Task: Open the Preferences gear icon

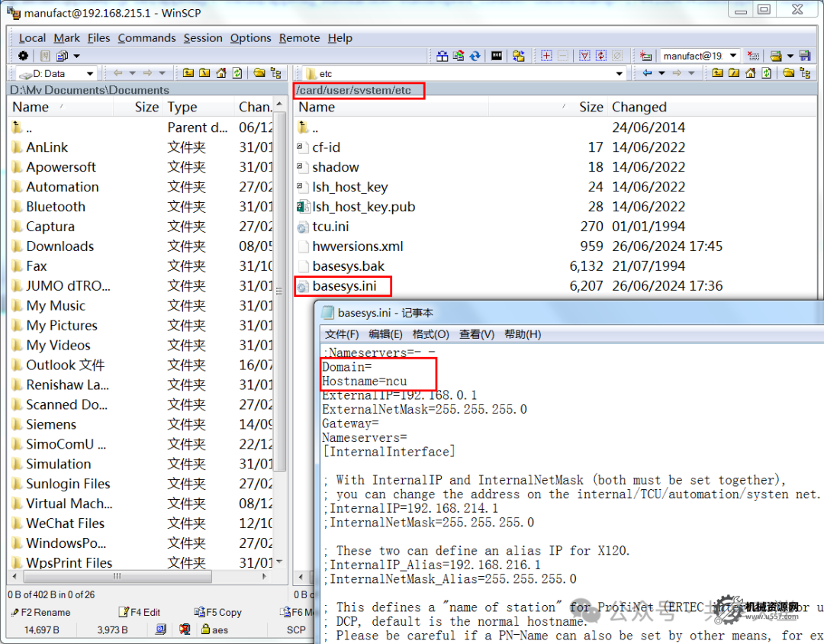Action: [x=23, y=56]
